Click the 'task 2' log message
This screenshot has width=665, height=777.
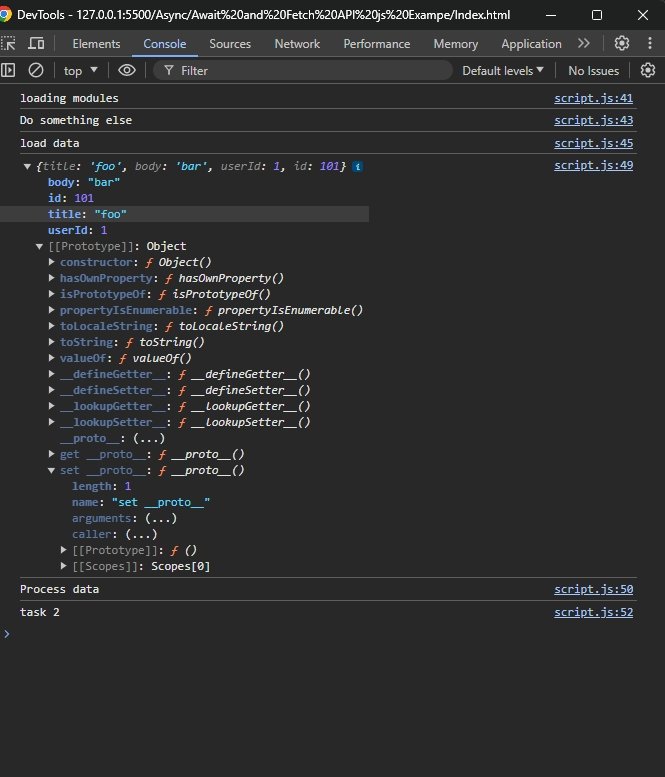pyautogui.click(x=40, y=612)
